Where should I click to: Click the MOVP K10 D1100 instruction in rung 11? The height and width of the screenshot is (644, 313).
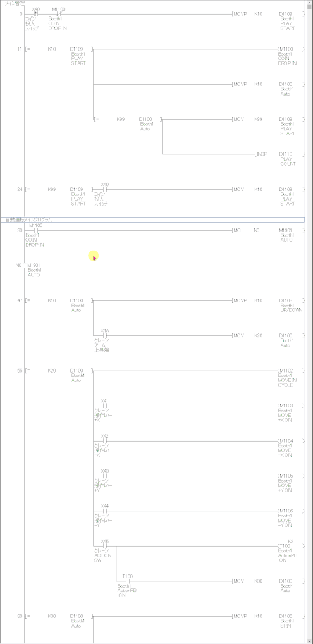[268, 84]
